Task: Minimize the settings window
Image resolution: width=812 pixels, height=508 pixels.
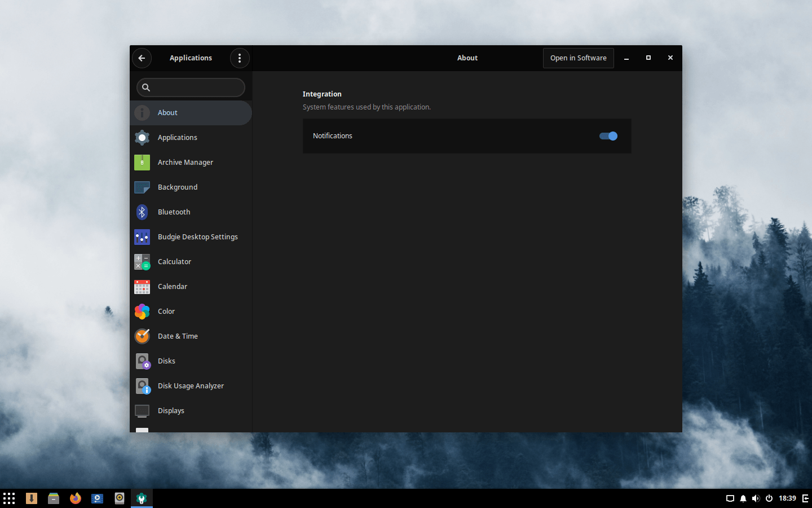Action: tap(626, 58)
